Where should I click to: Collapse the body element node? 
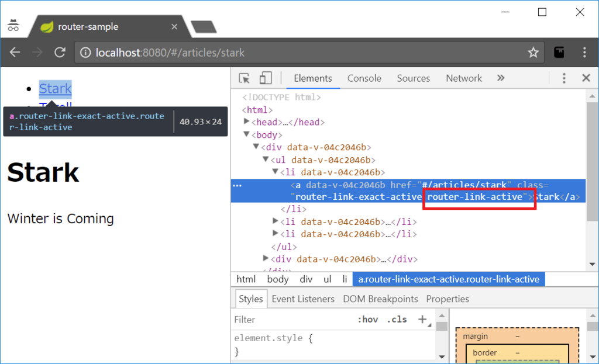(247, 134)
